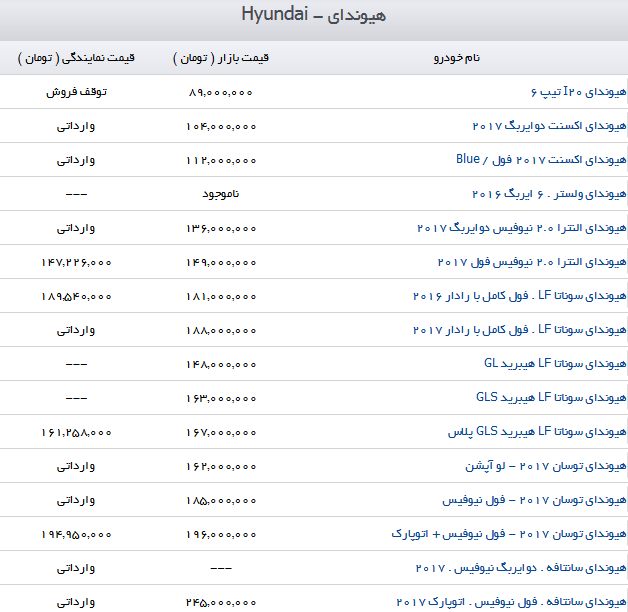Open Hyundai Santa Fe full autopark 2017 link
This screenshot has width=628, height=612.
(511, 602)
